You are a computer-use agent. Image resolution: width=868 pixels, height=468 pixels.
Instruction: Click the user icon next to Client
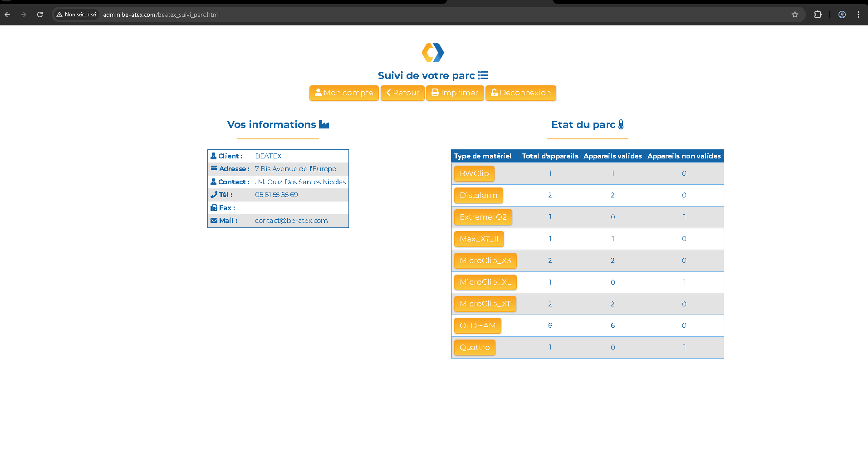tap(213, 156)
